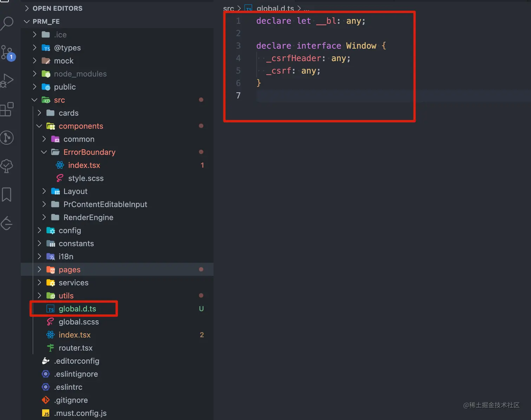The width and height of the screenshot is (531, 420).
Task: Click the tree-shaped icon in the activity bar
Action: click(7, 166)
